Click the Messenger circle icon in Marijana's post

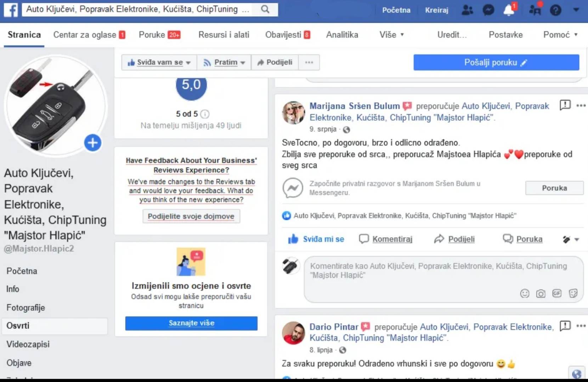(x=293, y=188)
